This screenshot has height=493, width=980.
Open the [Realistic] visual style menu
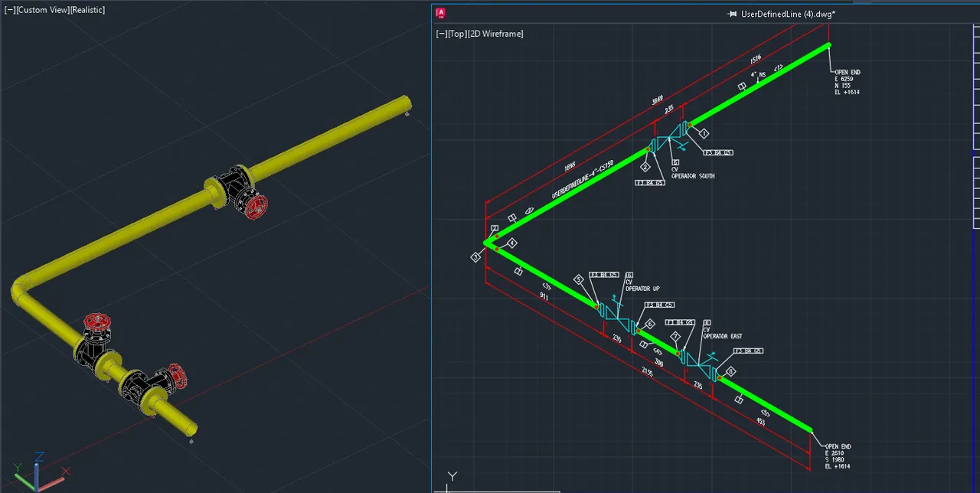point(87,10)
